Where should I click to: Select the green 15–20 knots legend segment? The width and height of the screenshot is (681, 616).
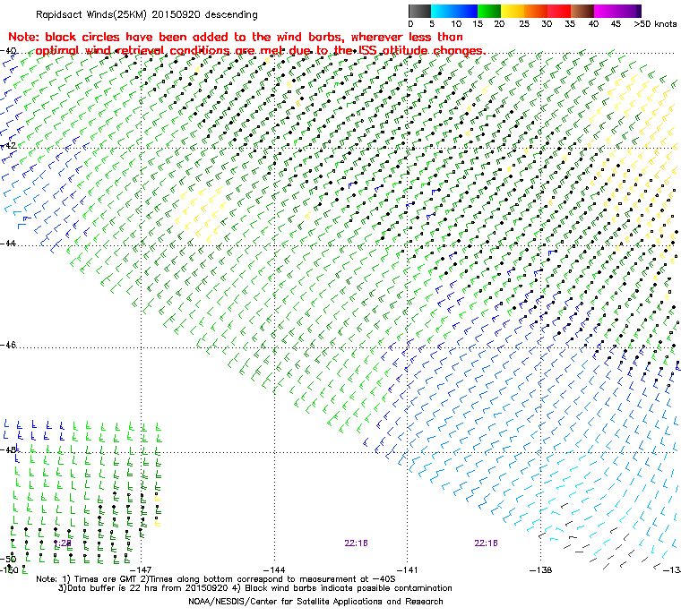[x=489, y=11]
